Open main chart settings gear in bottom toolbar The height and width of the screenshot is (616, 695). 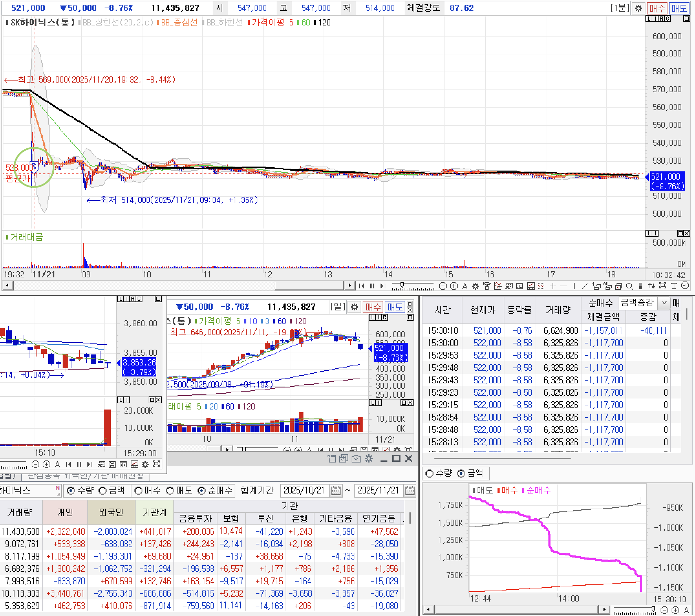click(475, 286)
